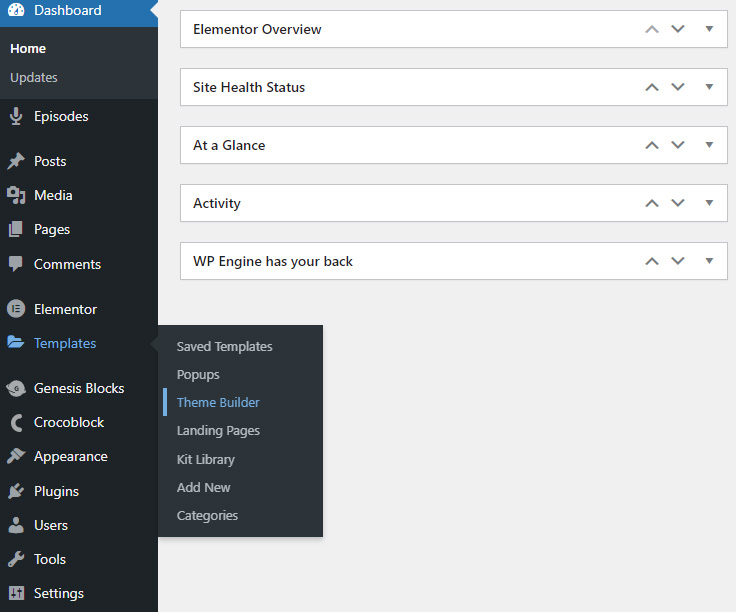The width and height of the screenshot is (736, 612).
Task: Move Elementor Overview widget up
Action: click(x=652, y=29)
